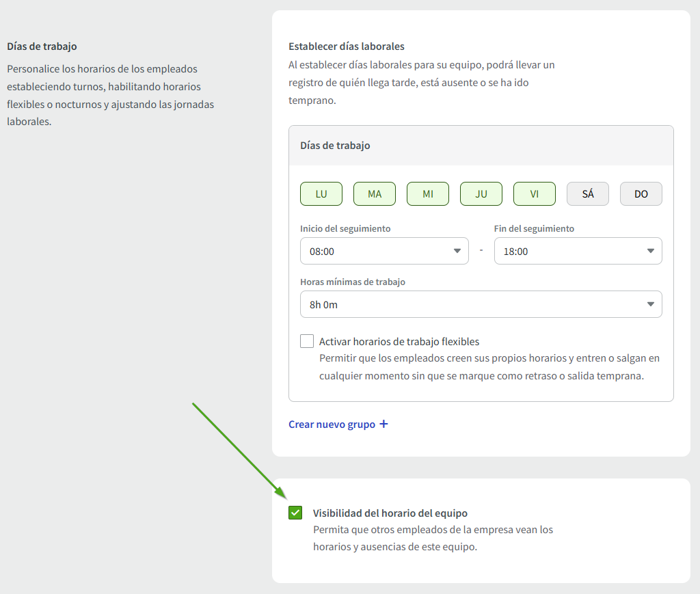Click the plus icon beside Crear nuevo grupo
This screenshot has width=700, height=594.
coord(383,424)
